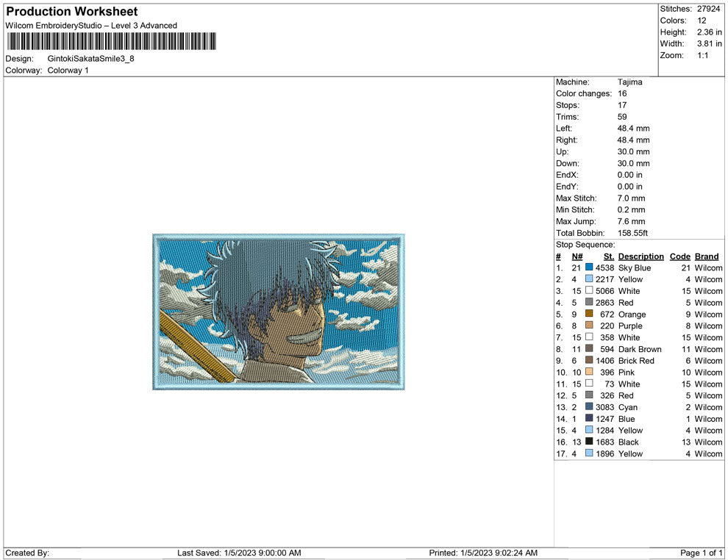
Task: Select the swatch next to 73 White
Action: [589, 383]
